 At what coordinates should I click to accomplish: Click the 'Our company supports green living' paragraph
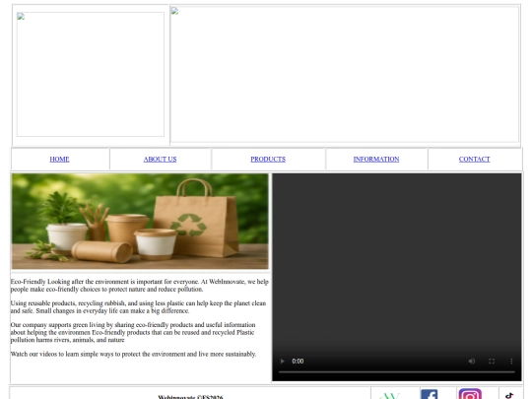click(x=133, y=332)
